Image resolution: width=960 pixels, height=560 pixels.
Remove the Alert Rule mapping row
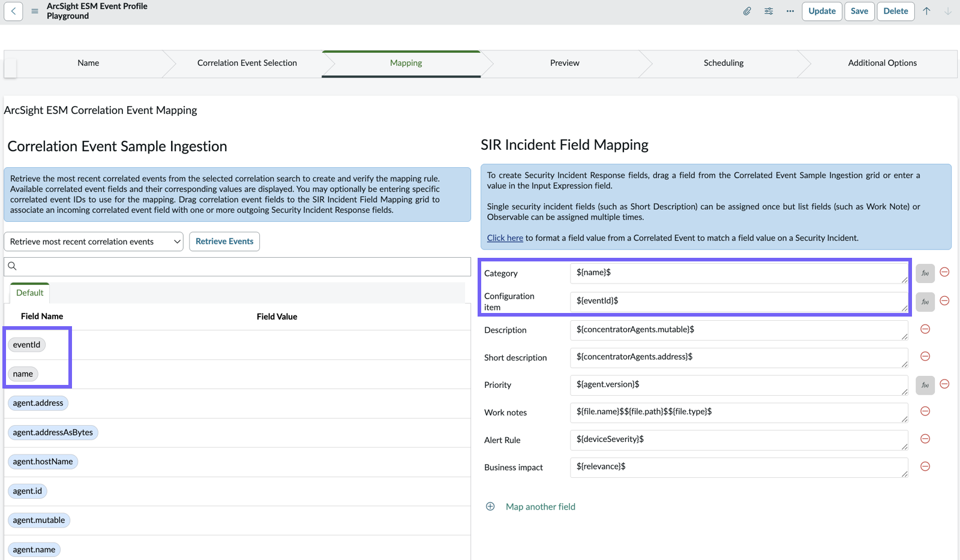(x=925, y=439)
